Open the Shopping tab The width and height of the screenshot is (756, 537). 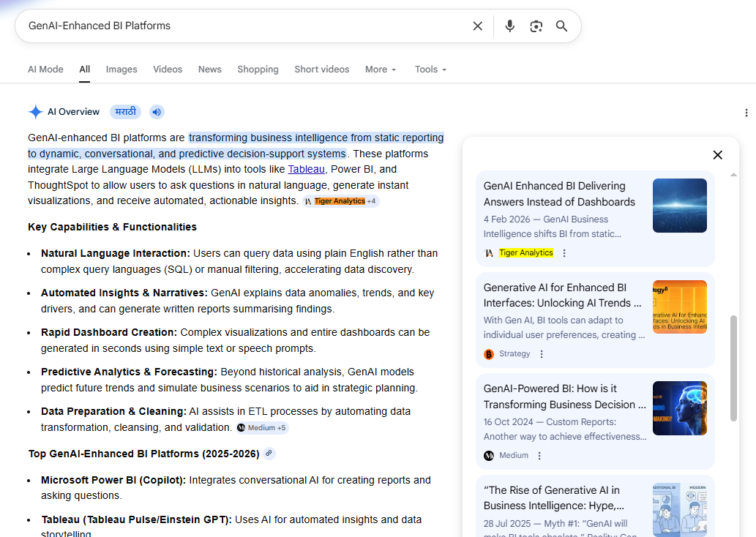(x=258, y=70)
